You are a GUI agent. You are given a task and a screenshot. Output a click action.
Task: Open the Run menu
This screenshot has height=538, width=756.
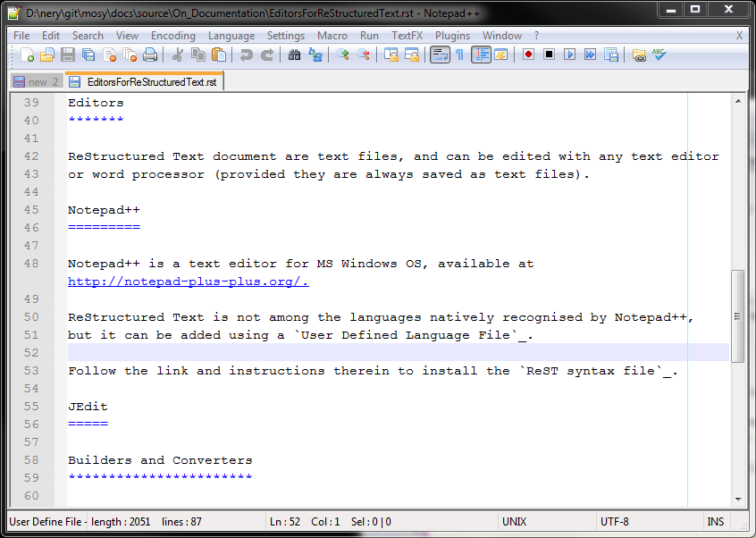pyautogui.click(x=369, y=36)
